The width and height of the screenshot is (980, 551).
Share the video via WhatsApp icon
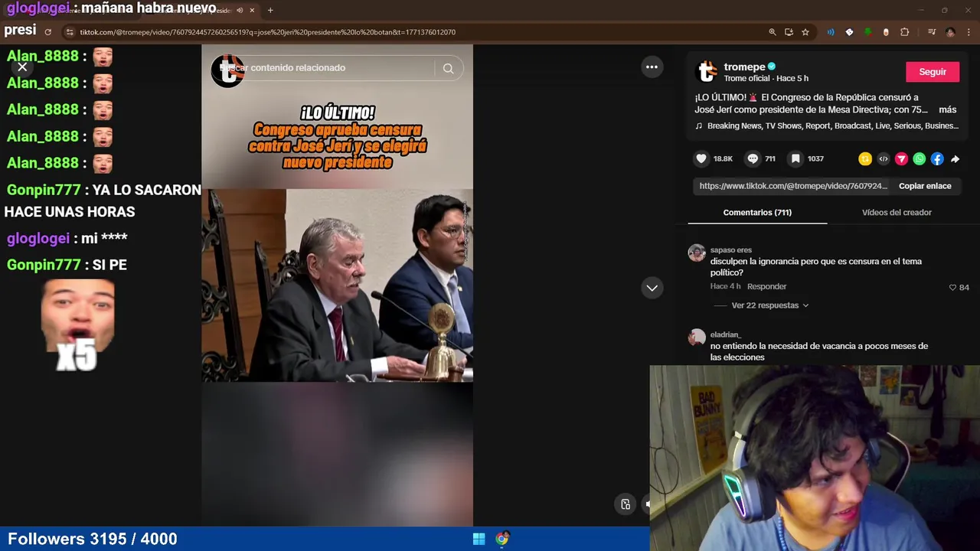[x=920, y=159]
